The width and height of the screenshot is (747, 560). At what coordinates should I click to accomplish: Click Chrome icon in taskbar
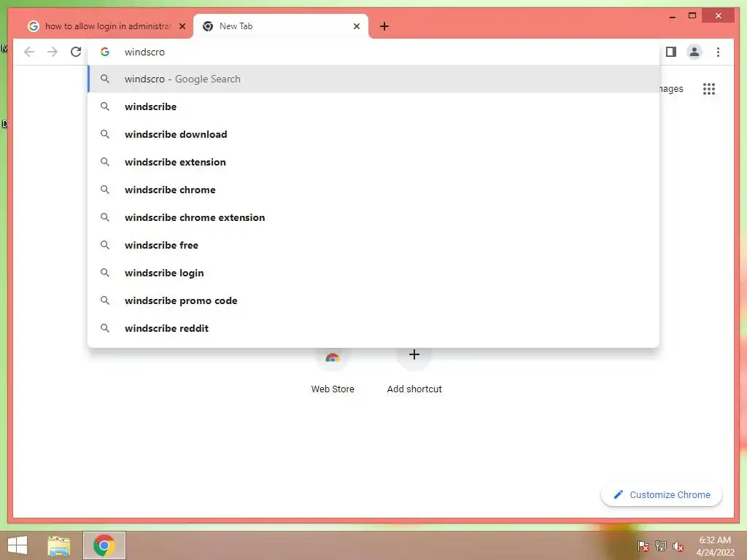(x=104, y=545)
